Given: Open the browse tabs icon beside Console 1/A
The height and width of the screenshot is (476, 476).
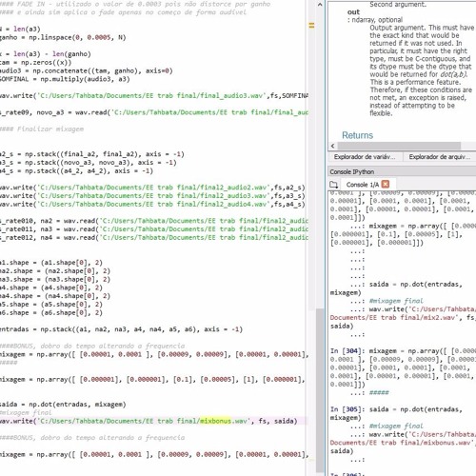Looking at the screenshot, I should pyautogui.click(x=333, y=185).
